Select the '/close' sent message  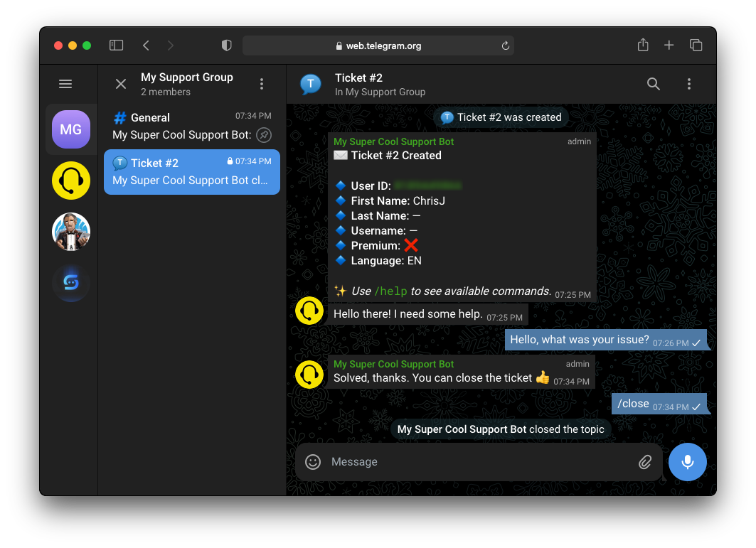tap(659, 404)
